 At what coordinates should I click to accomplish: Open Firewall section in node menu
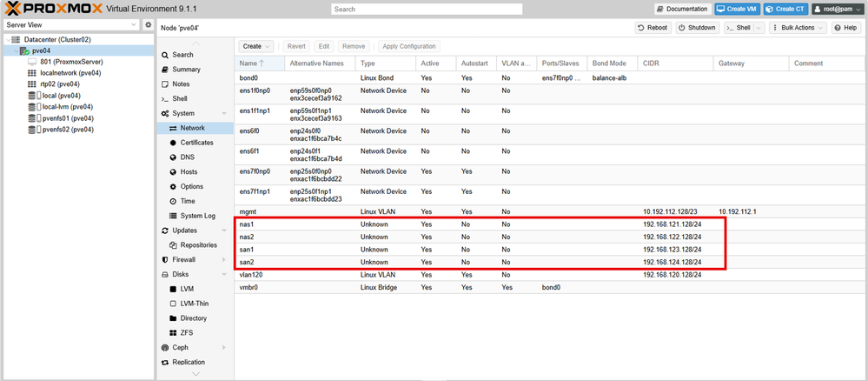[x=186, y=259]
